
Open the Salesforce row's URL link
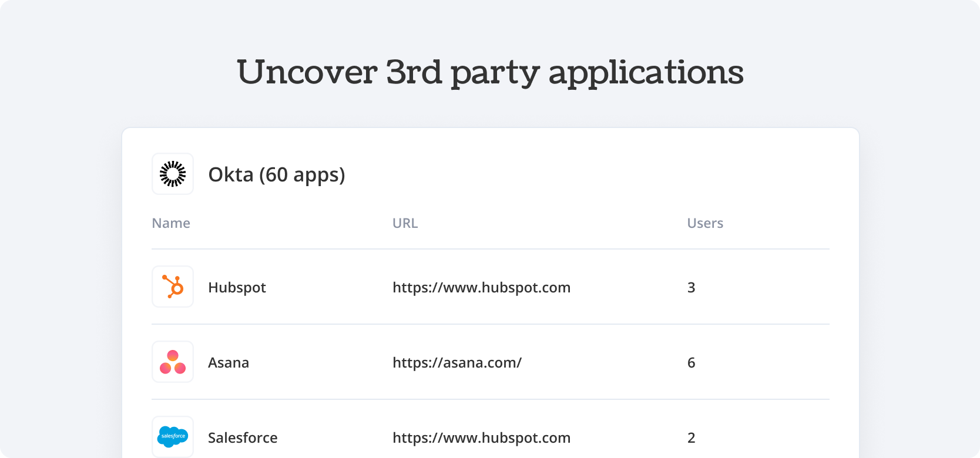pyautogui.click(x=482, y=437)
